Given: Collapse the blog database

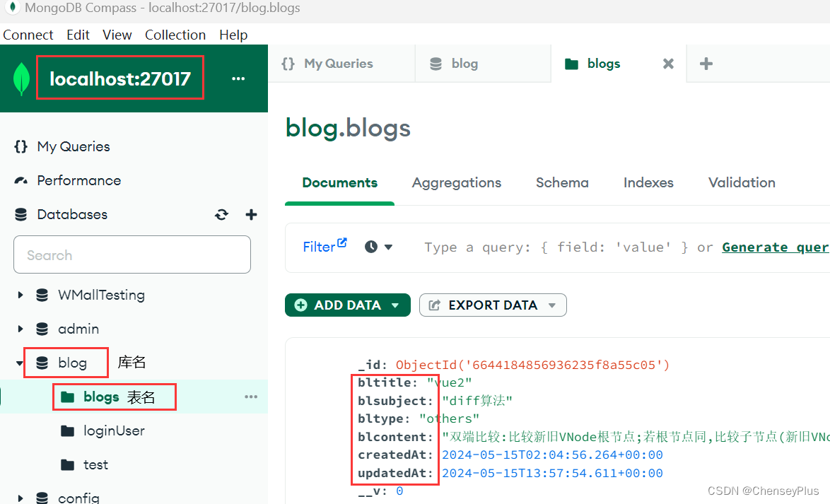Looking at the screenshot, I should 20,363.
